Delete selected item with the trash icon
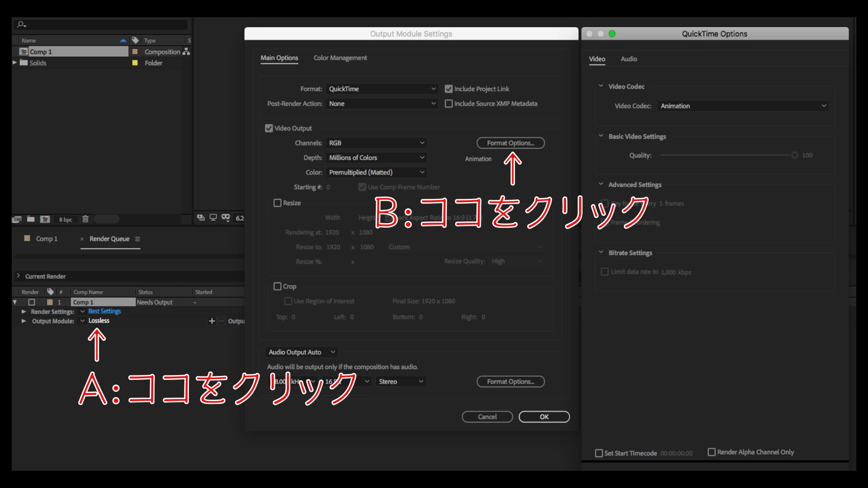 tap(85, 219)
